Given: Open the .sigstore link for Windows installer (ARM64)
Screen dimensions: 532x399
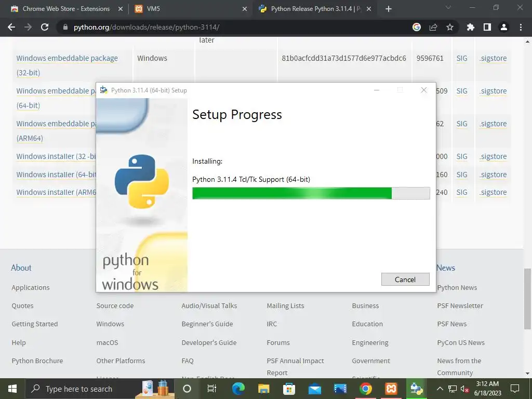Looking at the screenshot, I should click(493, 192).
